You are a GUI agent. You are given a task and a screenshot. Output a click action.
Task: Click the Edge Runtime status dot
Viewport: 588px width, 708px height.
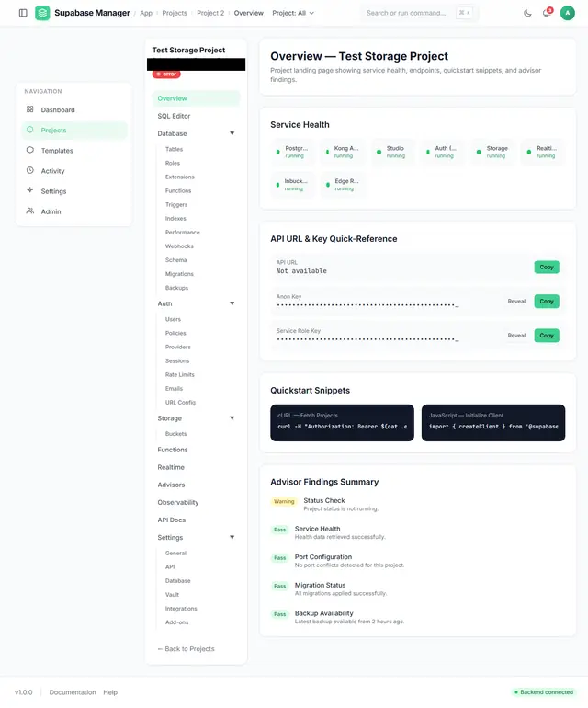pos(328,185)
